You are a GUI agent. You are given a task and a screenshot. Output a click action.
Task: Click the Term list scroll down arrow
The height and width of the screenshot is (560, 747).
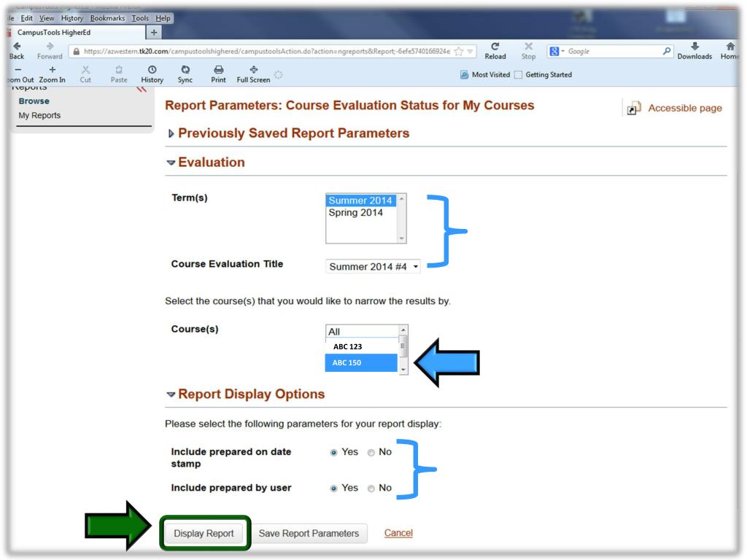[x=402, y=238]
